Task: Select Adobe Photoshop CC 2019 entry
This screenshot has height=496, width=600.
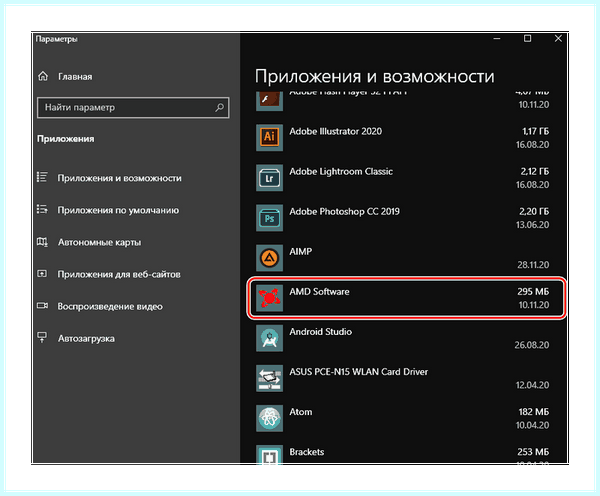Action: (x=344, y=211)
